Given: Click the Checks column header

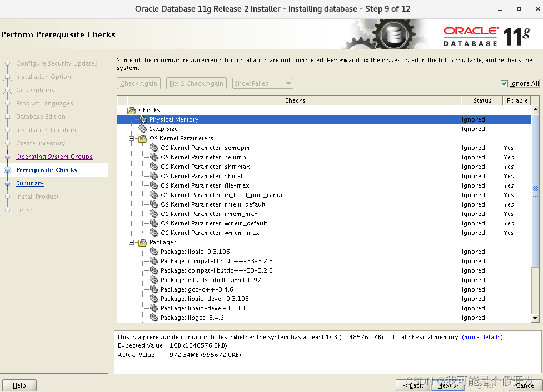Looking at the screenshot, I should tap(295, 100).
